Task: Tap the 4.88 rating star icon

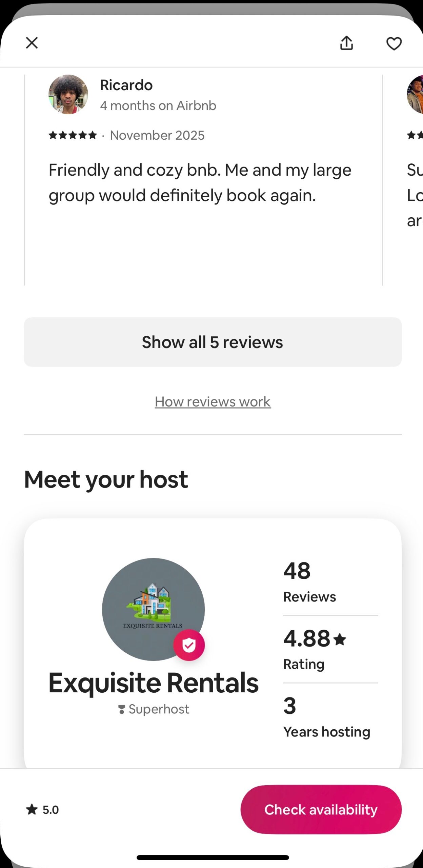Action: pos(340,639)
